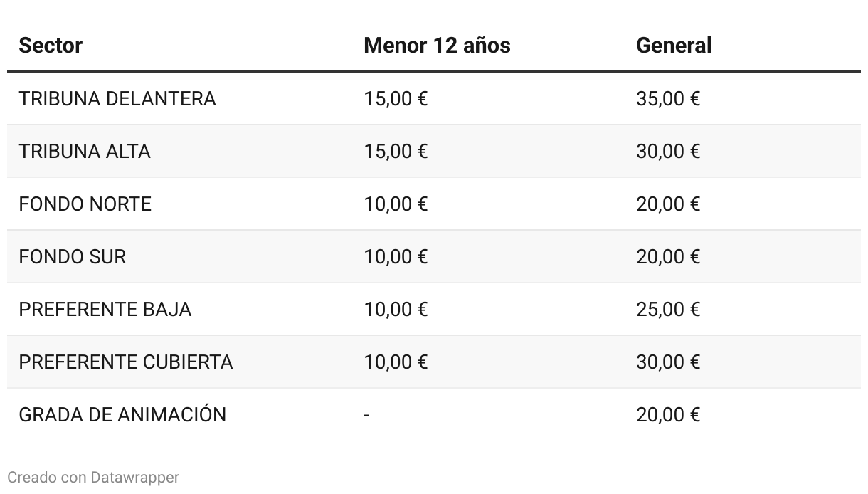
Task: Click FONDO SUR's Menor 12 años price
Action: coord(396,256)
